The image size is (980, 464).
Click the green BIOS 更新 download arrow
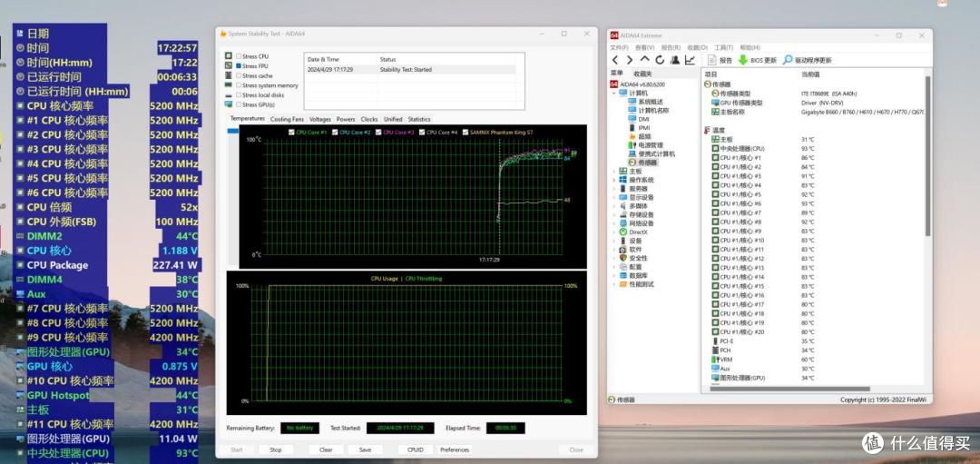pos(742,60)
